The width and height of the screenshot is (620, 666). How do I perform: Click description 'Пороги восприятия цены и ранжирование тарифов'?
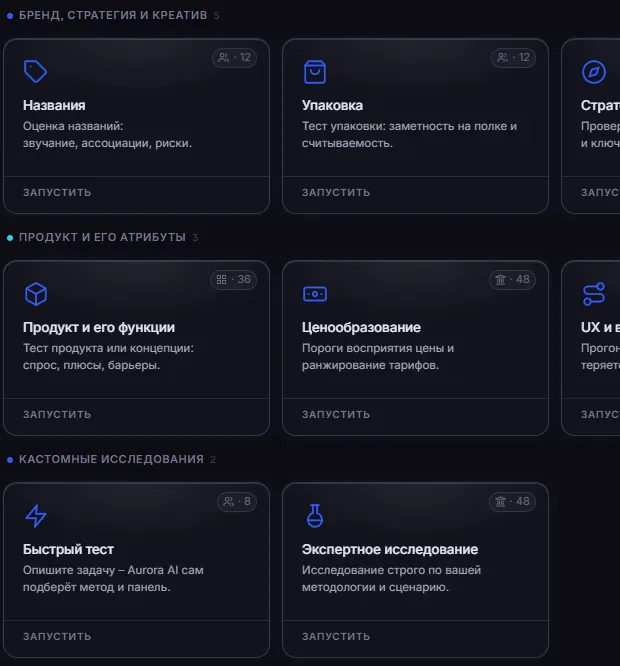coord(378,357)
